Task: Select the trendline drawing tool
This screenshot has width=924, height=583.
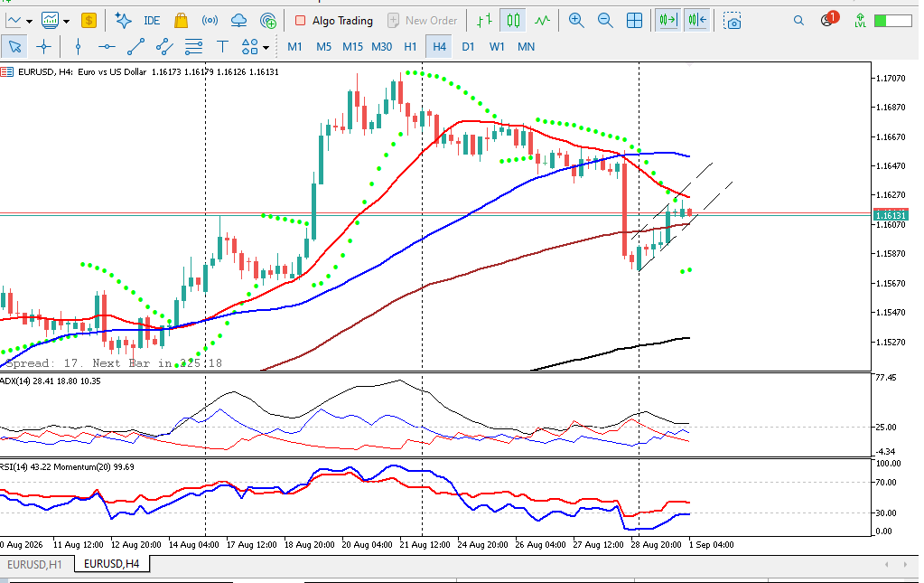Action: pyautogui.click(x=135, y=47)
